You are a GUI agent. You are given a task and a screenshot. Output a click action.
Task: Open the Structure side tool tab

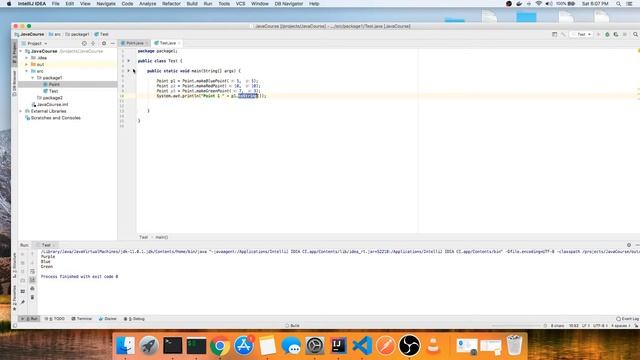click(14, 265)
